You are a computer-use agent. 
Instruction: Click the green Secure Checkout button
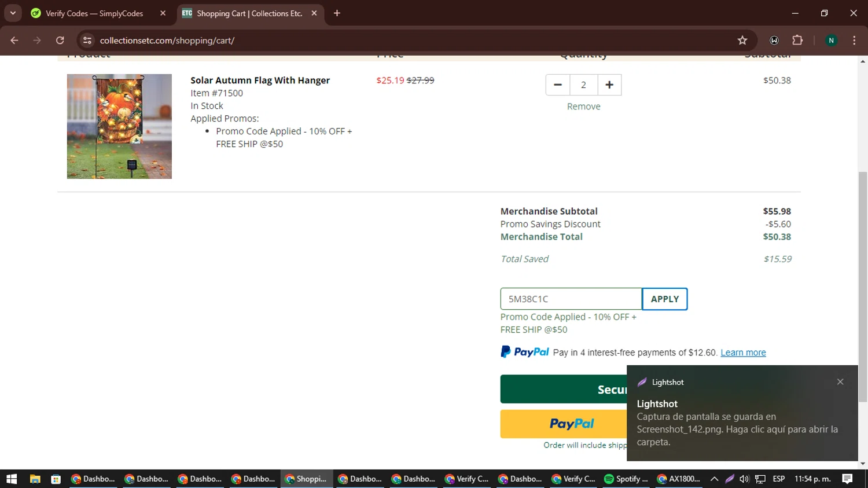click(564, 389)
